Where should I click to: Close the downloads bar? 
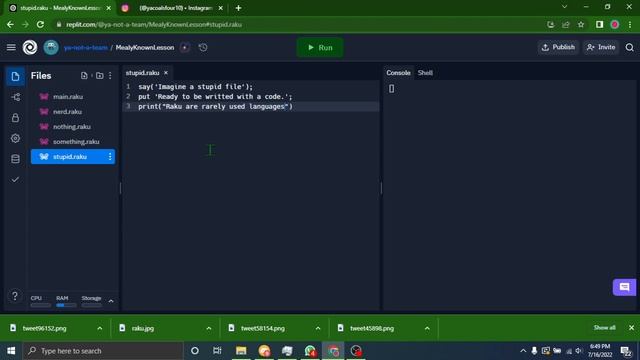point(631,328)
